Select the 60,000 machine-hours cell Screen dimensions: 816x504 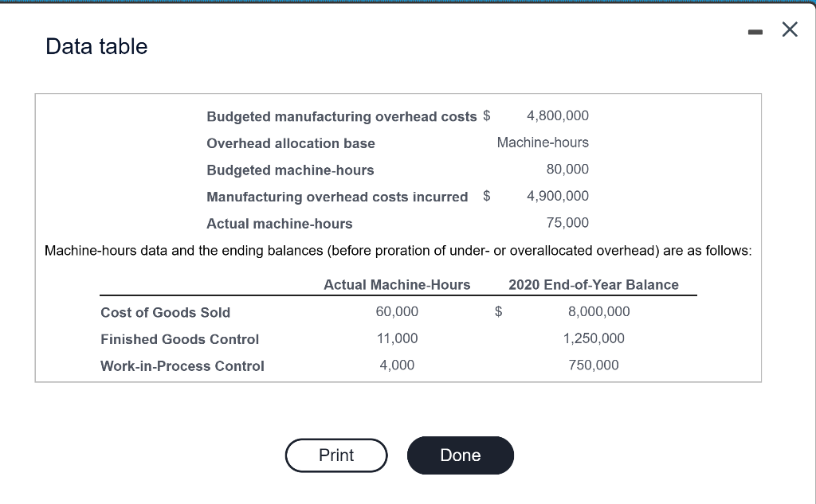point(397,311)
